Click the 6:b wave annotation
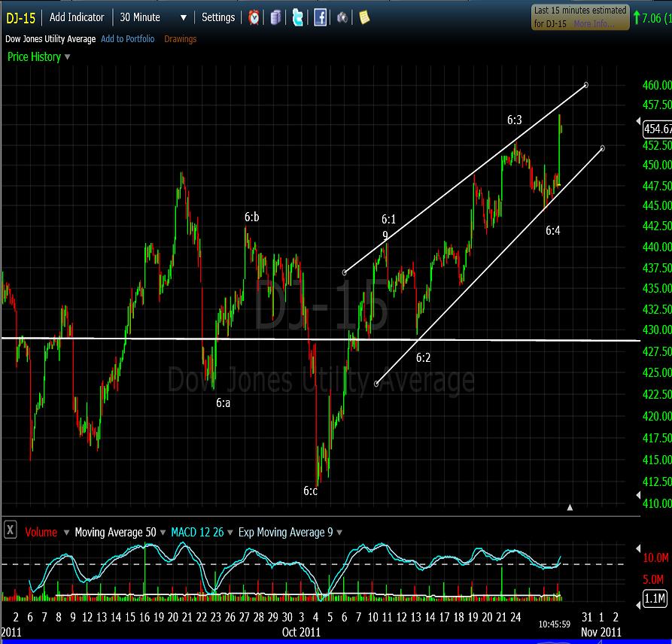 coord(252,217)
